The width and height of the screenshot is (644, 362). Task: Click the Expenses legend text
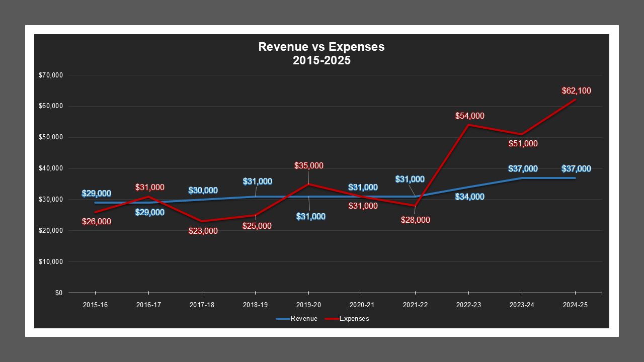pos(355,318)
